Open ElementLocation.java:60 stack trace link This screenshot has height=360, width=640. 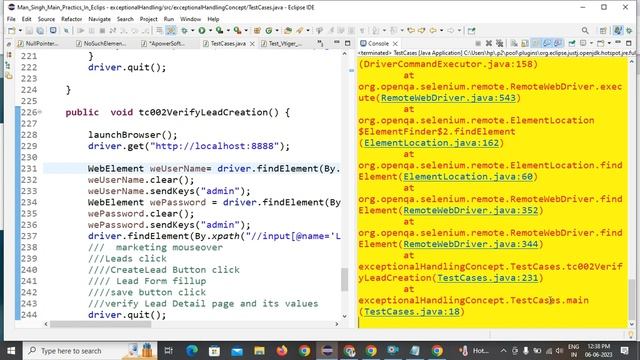[x=468, y=177]
